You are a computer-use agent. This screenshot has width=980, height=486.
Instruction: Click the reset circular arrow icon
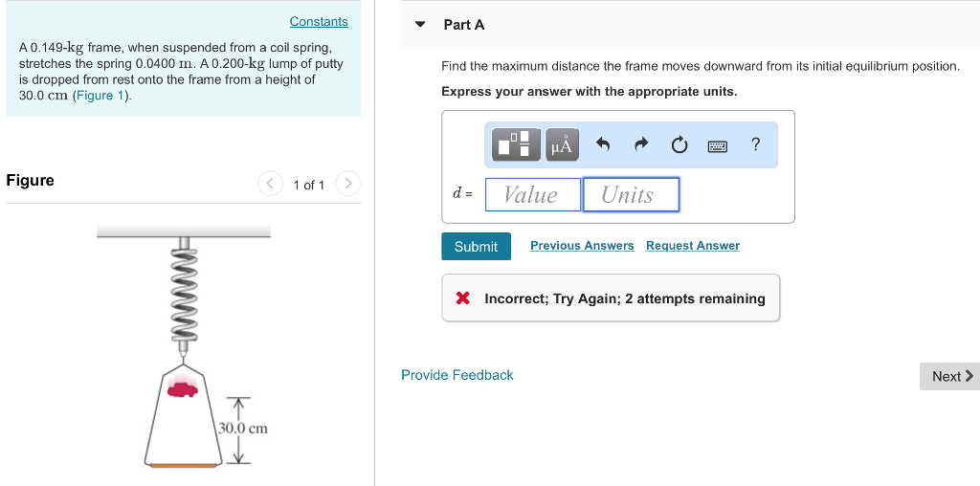[679, 145]
